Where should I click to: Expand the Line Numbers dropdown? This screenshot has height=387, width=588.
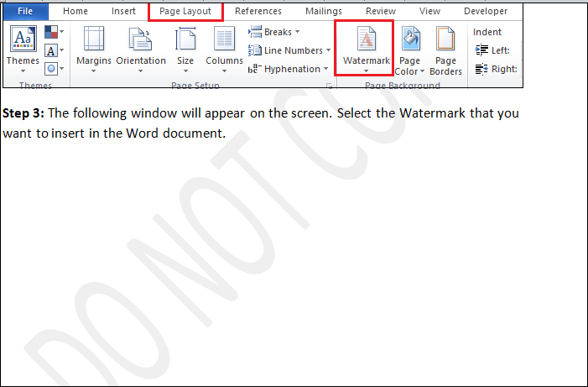tap(289, 50)
